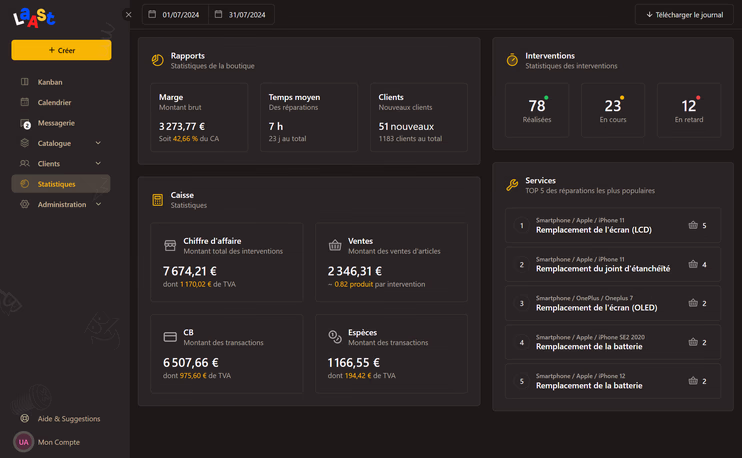Screen dimensions: 742x458
Task: Click the Interventions stopwatch icon
Action: 512,60
